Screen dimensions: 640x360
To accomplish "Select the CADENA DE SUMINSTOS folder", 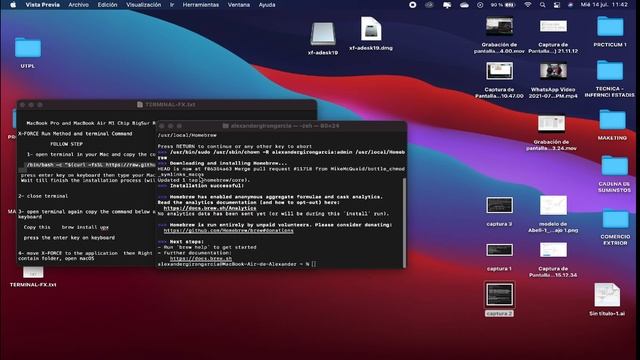I will click(614, 166).
